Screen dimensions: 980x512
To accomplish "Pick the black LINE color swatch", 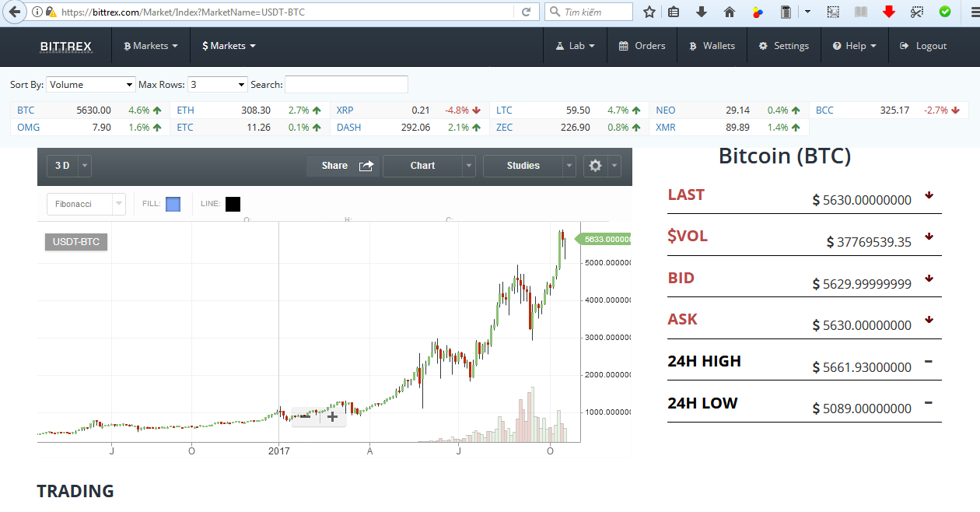I will 233,204.
